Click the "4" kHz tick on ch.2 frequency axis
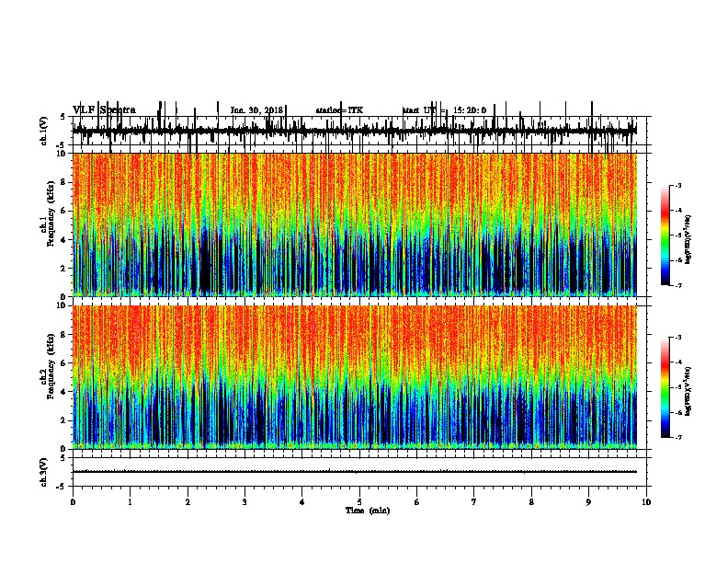This screenshot has height=563, width=728. click(x=63, y=392)
